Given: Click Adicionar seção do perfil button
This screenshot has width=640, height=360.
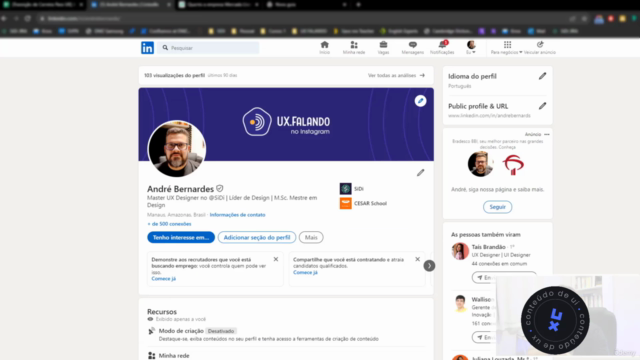Looking at the screenshot, I should click(x=257, y=237).
